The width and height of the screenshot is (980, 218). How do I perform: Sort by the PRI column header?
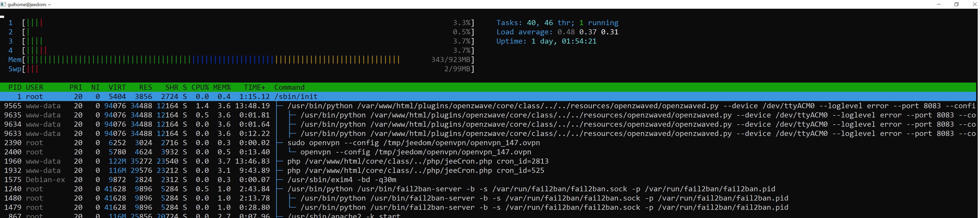click(x=76, y=87)
